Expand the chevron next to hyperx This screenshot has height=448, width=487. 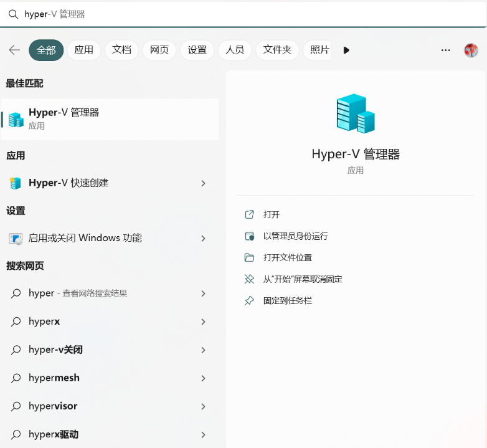(x=203, y=322)
